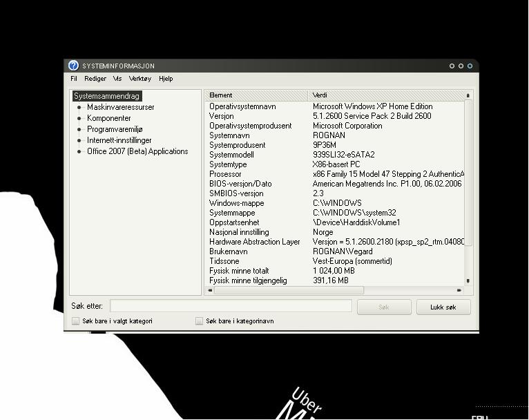This screenshot has width=529, height=420.
Task: Select the Windows-mappe row
Action: point(335,203)
